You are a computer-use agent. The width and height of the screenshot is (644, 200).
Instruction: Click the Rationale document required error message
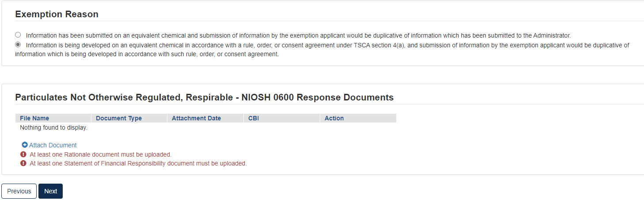100,154
